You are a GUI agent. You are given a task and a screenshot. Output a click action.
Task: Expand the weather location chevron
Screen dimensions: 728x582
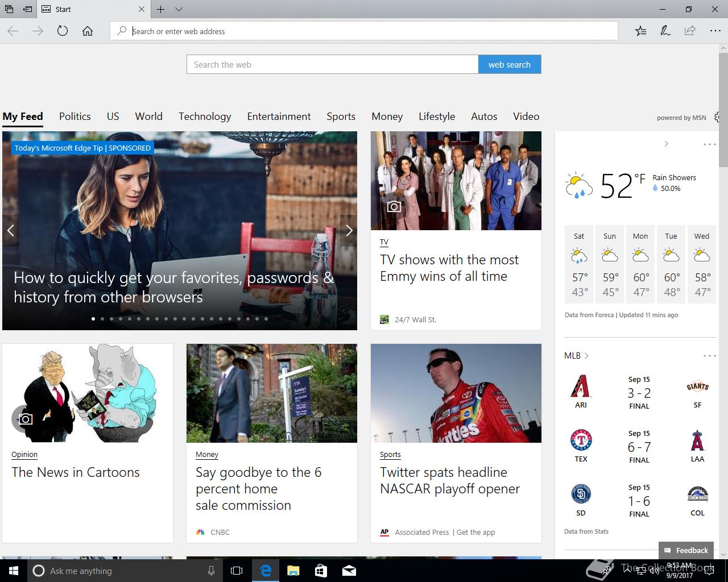pos(666,144)
